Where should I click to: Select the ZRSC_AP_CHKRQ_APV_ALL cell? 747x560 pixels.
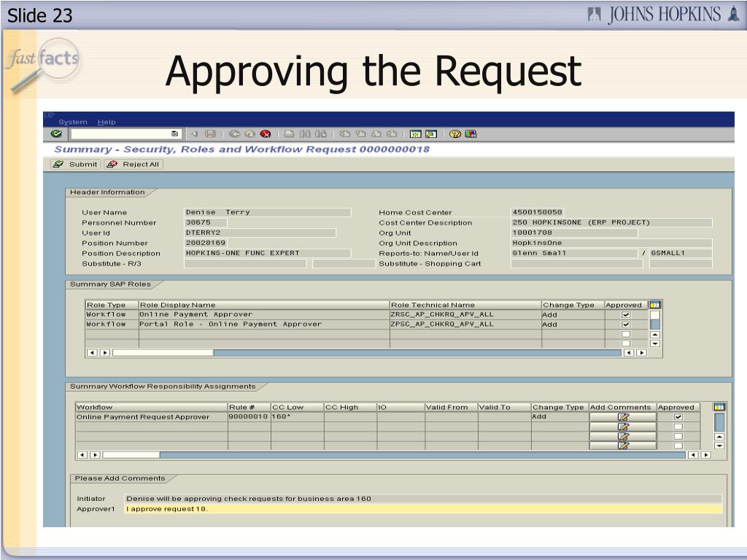pos(465,314)
